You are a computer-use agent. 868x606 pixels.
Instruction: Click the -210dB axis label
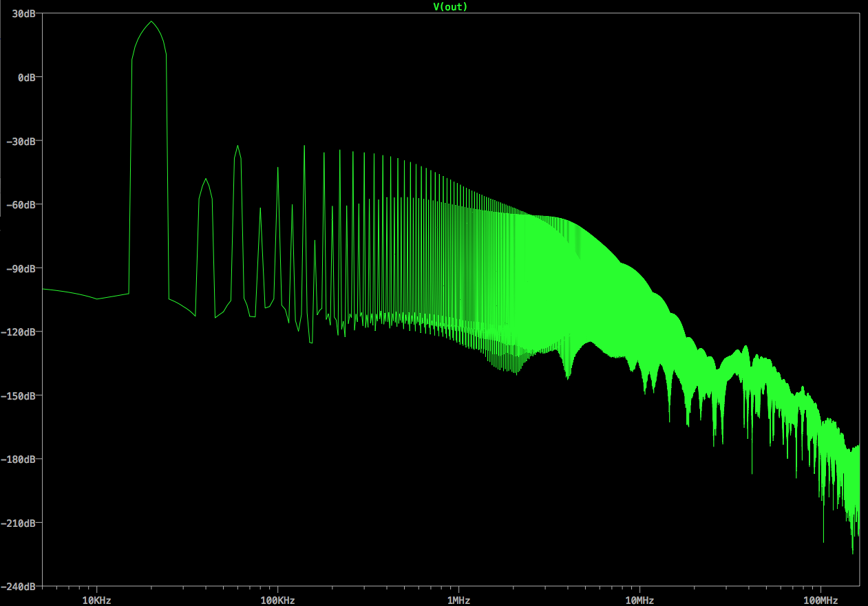[x=19, y=523]
